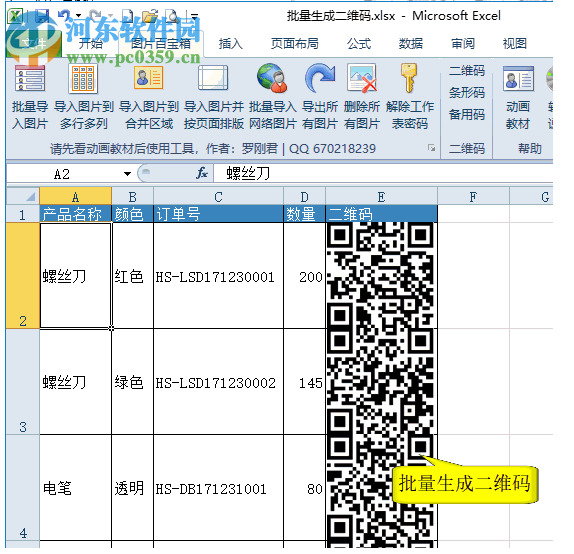Click the 批量导入图片 icon

click(x=30, y=78)
